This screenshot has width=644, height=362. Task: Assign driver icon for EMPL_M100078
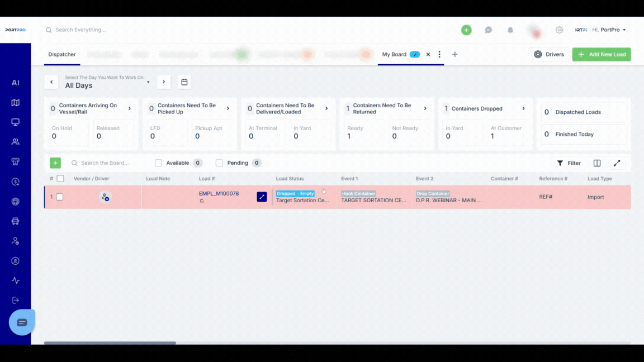point(105,197)
